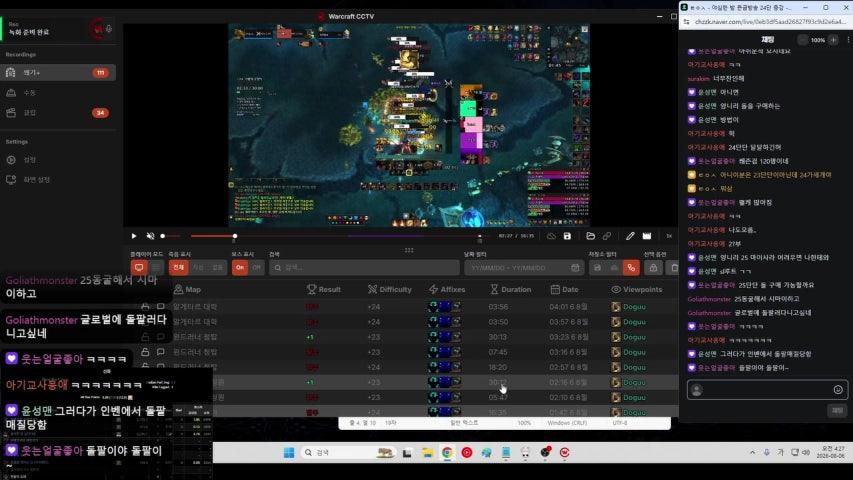Click zoom minus button in browser chat

(802, 40)
